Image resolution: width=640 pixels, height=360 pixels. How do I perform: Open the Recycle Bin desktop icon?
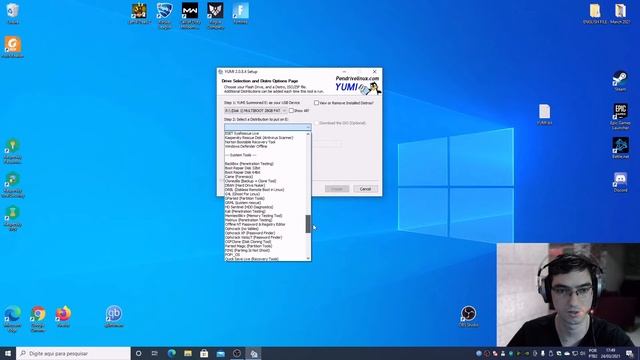point(13,13)
